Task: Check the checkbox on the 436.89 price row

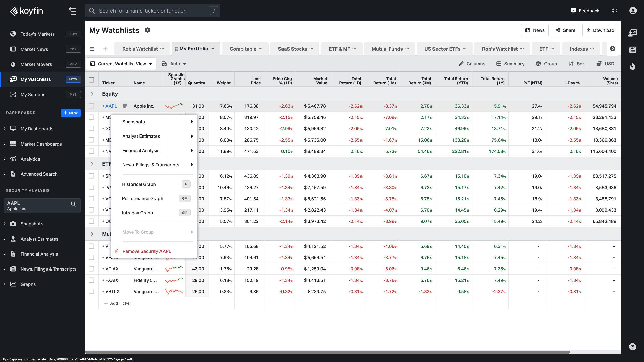Action: click(91, 176)
